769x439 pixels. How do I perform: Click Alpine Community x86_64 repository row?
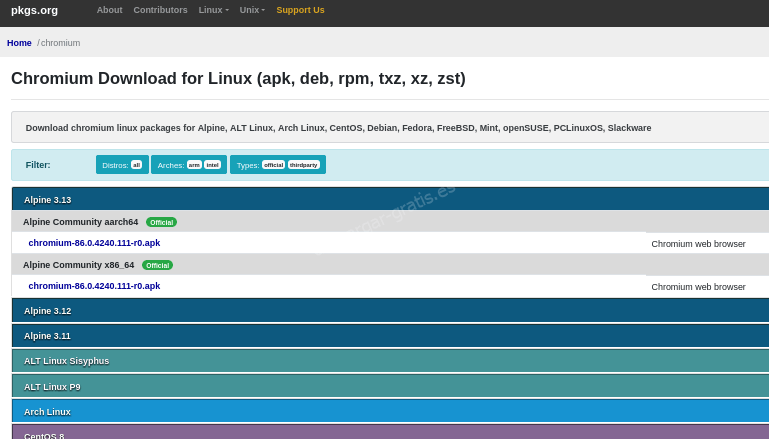coord(390,265)
